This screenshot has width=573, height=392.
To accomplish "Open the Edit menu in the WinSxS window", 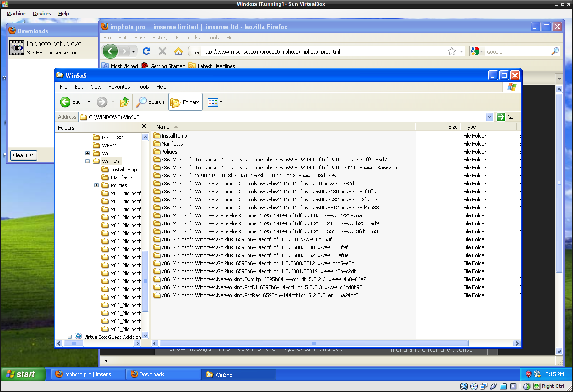I will pos(79,87).
